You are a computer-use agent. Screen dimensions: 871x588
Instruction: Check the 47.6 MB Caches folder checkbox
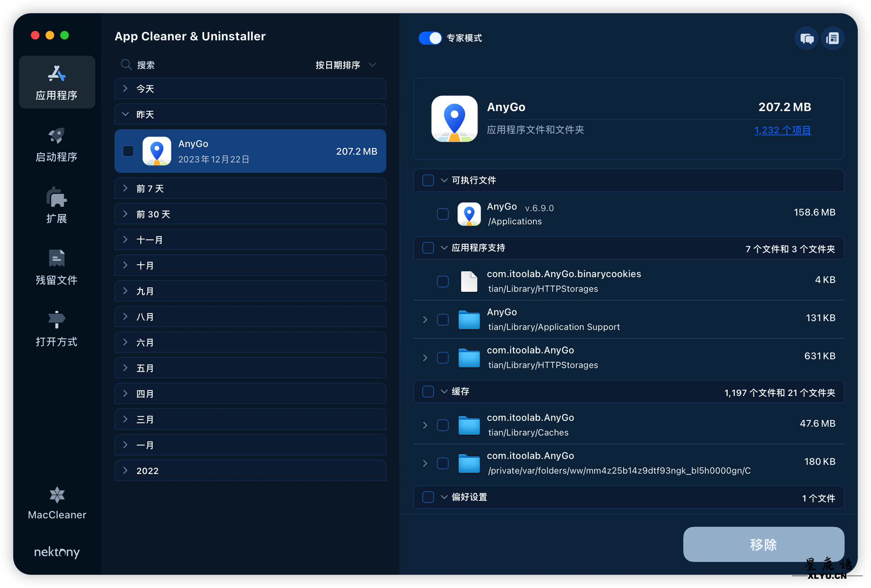tap(442, 425)
